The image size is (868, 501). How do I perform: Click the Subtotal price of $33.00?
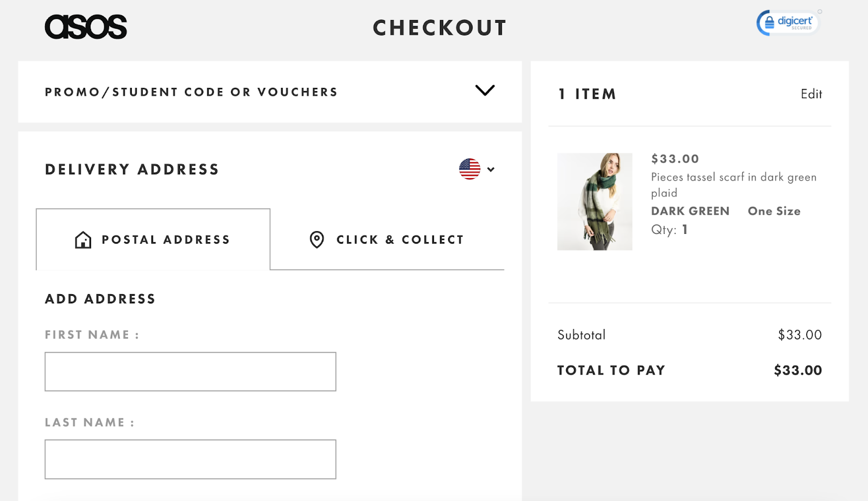[x=800, y=334]
